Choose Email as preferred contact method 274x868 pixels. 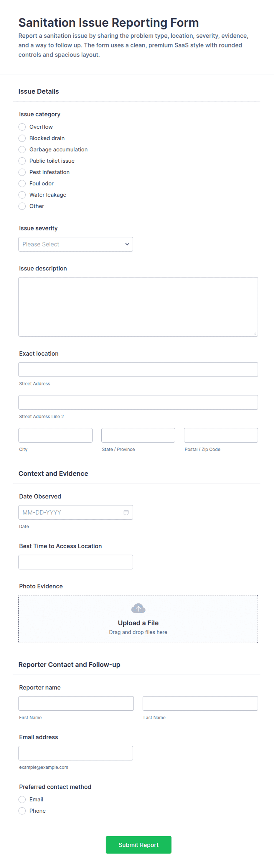(22, 799)
